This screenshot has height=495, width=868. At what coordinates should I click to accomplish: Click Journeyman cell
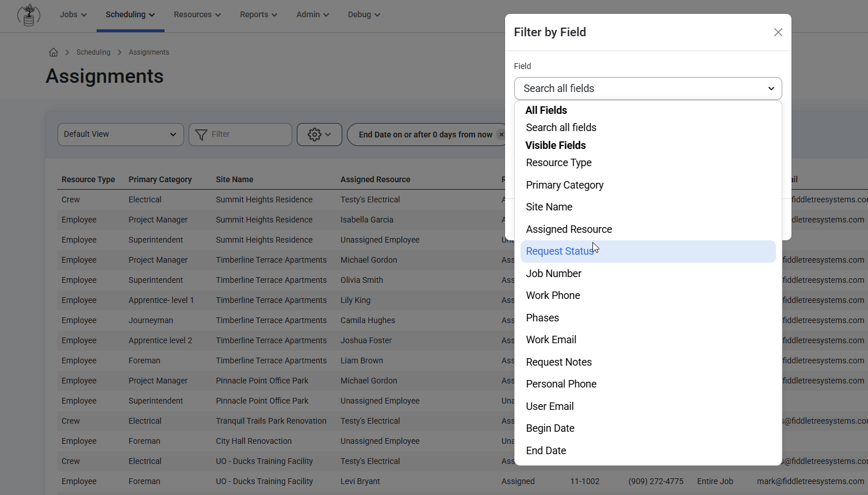click(x=151, y=320)
